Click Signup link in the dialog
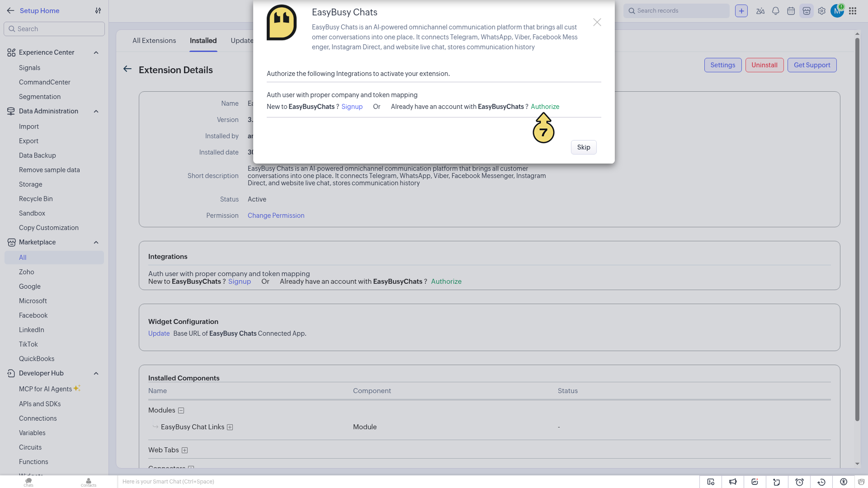The image size is (868, 488). coord(352,107)
